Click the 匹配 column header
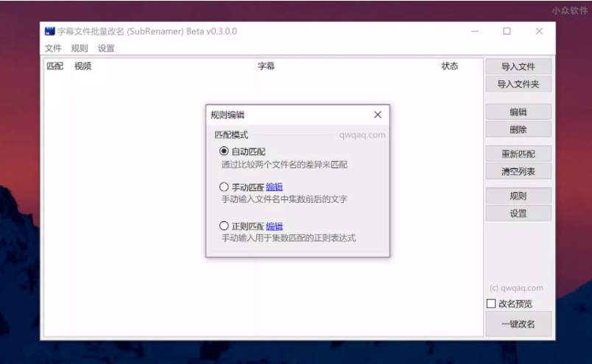592x364 pixels. click(55, 66)
